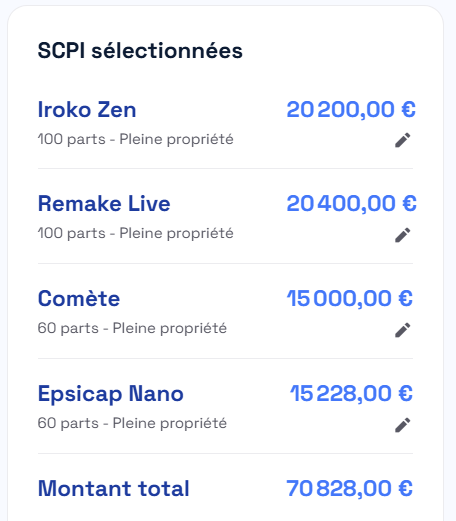This screenshot has height=521, width=456.
Task: Select '60 parts - Pleine propriété' under Epsicap Nano
Action: [132, 423]
